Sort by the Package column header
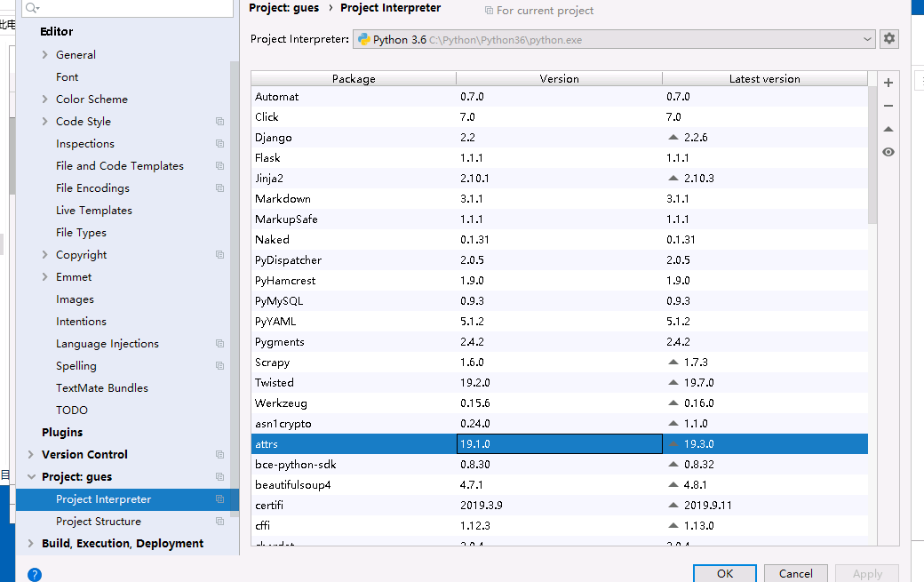 [x=354, y=79]
